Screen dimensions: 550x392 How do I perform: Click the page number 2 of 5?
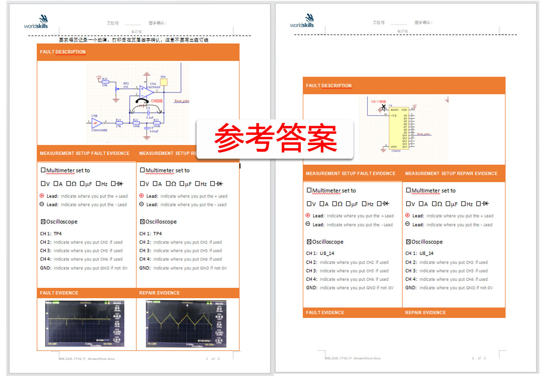click(x=479, y=358)
